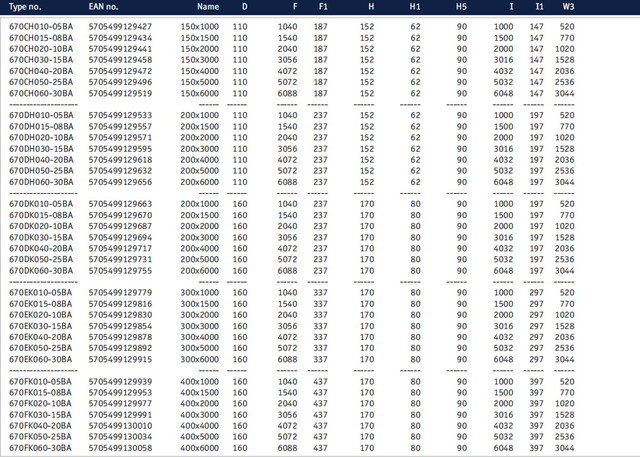Select type number 670EK050-25BA
Screen dimensions: 640x457
[x=40, y=348]
